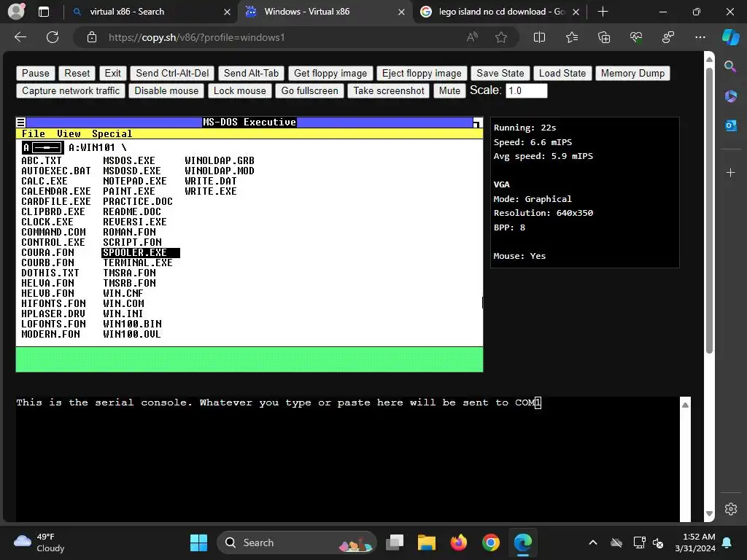This screenshot has width=747, height=560.
Task: Eject floppy image
Action: [422, 74]
